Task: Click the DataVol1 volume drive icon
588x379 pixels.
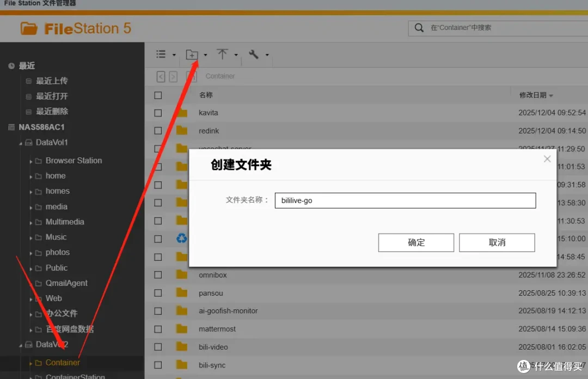Action: click(28, 143)
